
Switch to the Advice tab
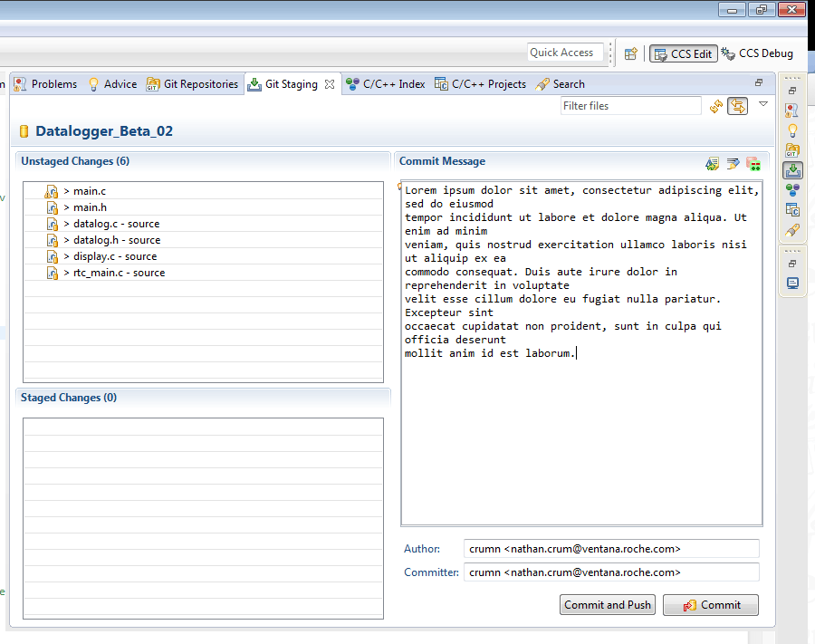coord(113,84)
